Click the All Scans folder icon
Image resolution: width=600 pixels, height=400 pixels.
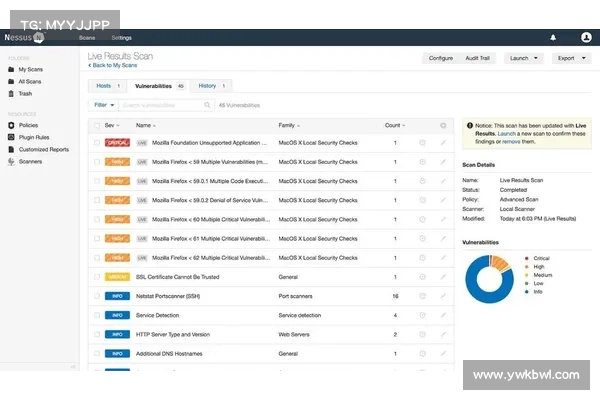tap(11, 82)
